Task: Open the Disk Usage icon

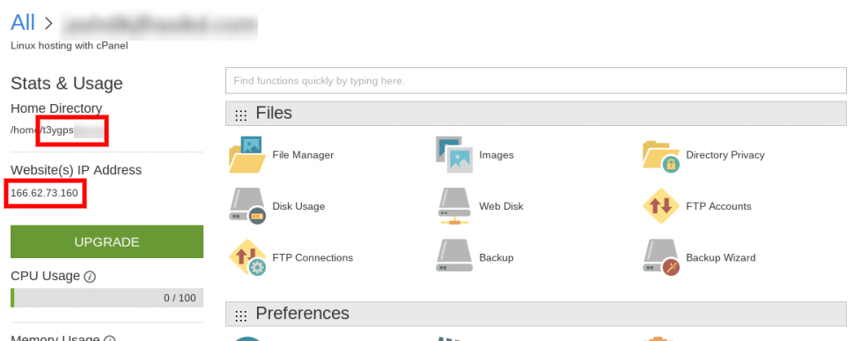Action: [247, 206]
